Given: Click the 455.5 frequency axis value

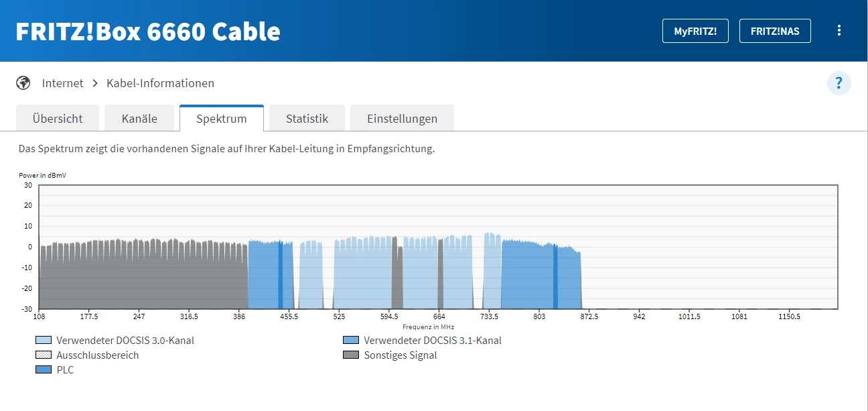Looking at the screenshot, I should 289,316.
